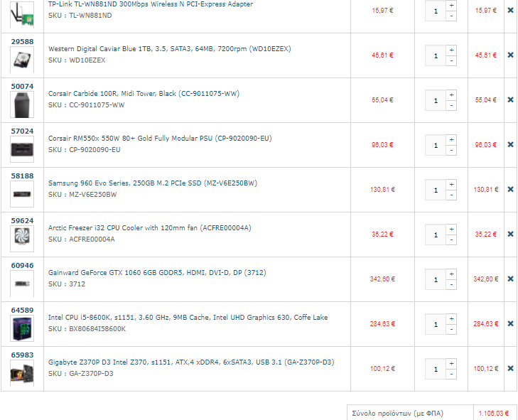Click the power supply thumbnail 57024
Viewport: 518px width, 420px height.
tap(22, 149)
